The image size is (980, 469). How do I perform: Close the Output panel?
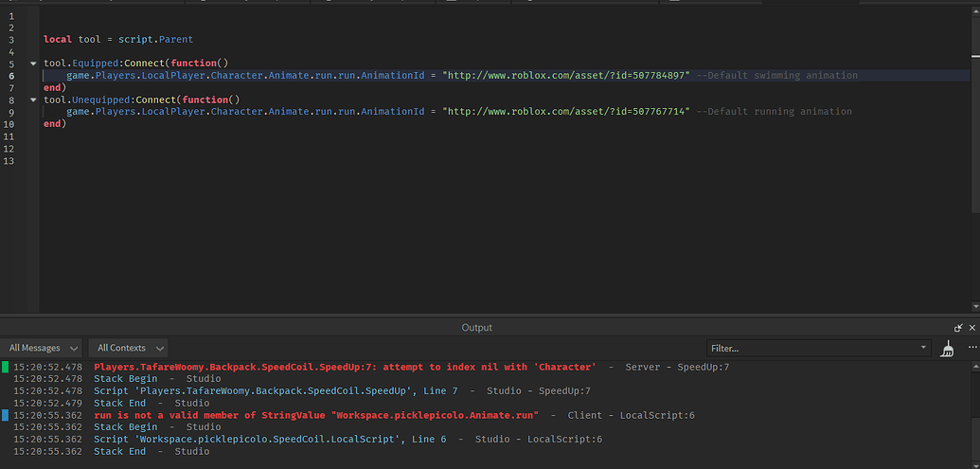coord(971,328)
